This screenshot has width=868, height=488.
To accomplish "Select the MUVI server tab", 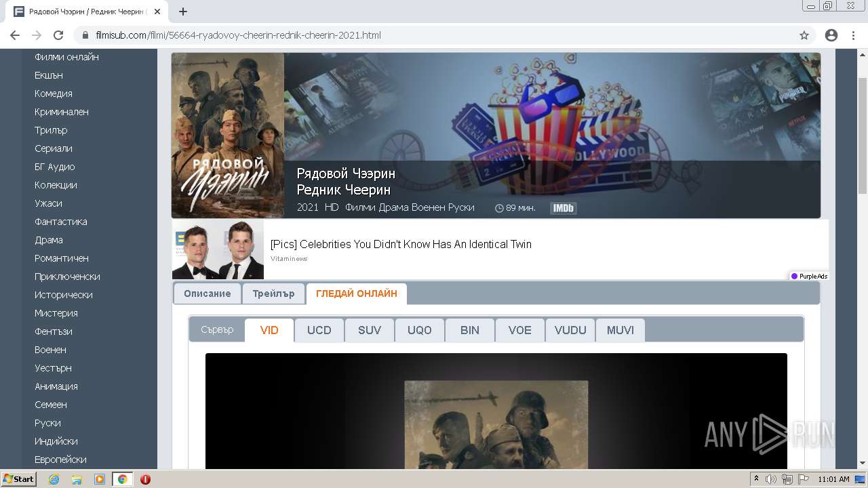I will [620, 330].
